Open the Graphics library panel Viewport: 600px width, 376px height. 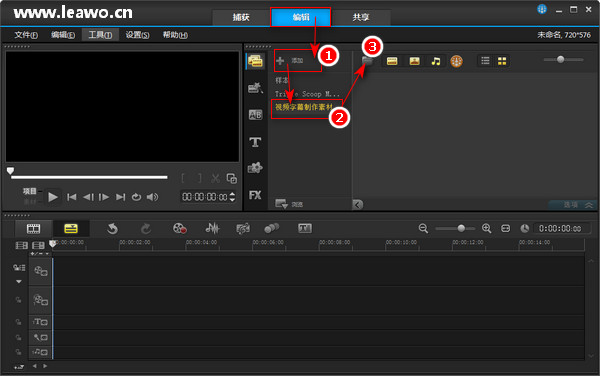tap(255, 168)
